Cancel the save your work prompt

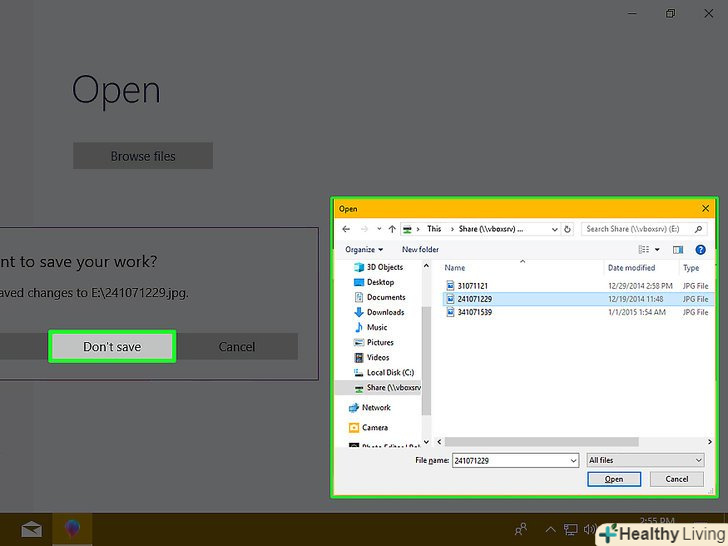[237, 347]
